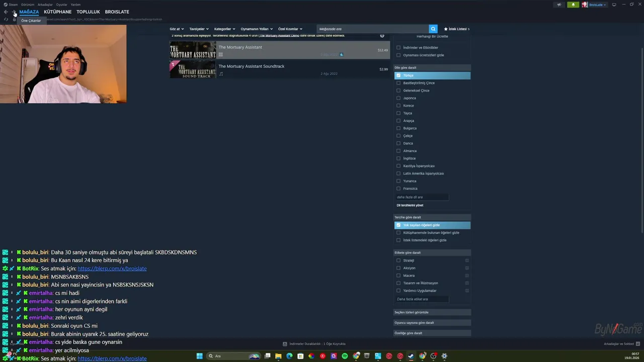Open Windows Settings gear in taskbar
The width and height of the screenshot is (644, 362).
click(x=444, y=356)
